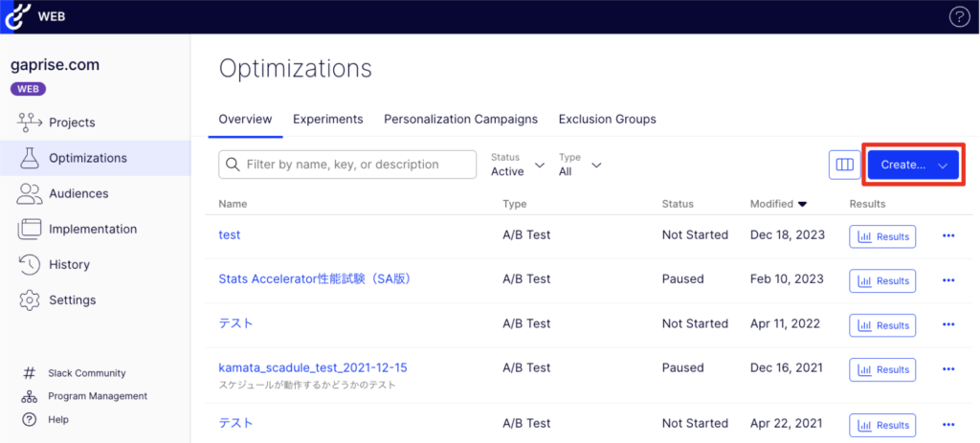Image resolution: width=980 pixels, height=443 pixels.
Task: View Results for the test experiment
Action: tap(881, 236)
